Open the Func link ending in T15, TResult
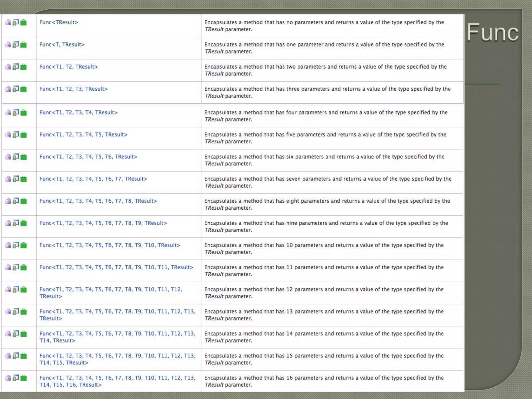Screen dimensions: 532x399 coord(117,359)
